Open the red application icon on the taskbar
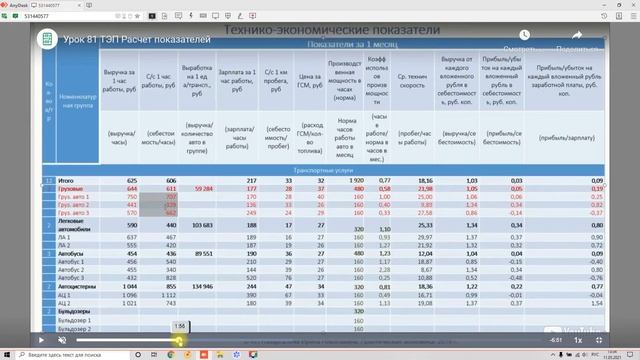Screen dimensions: 640x360 point(204,355)
